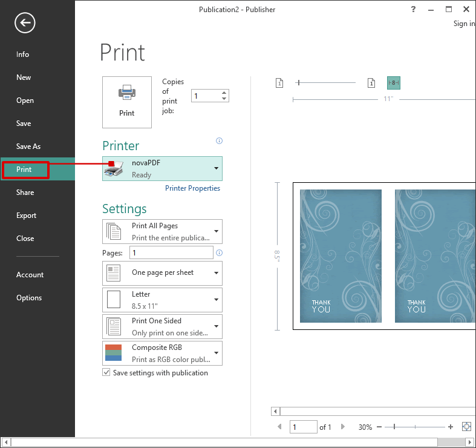This screenshot has height=448, width=476.
Task: Click the large Print button
Action: (127, 102)
